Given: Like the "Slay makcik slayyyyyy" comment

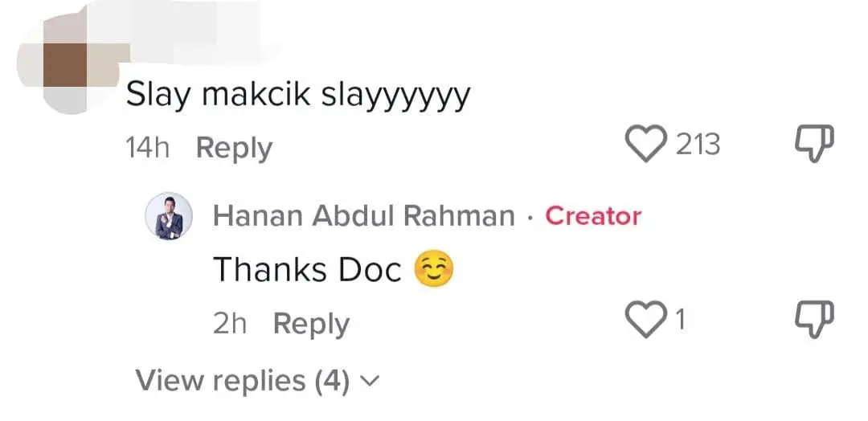Looking at the screenshot, I should (648, 145).
